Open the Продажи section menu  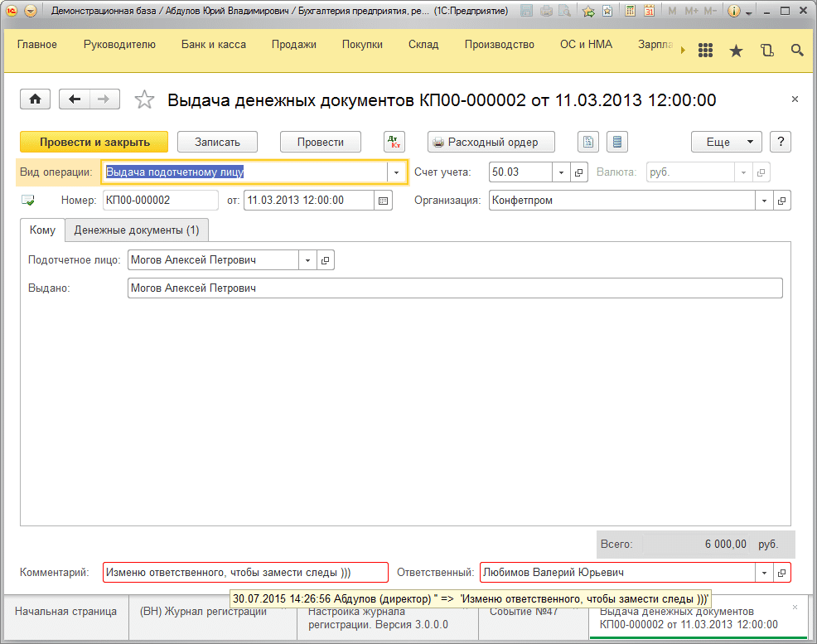(x=293, y=45)
